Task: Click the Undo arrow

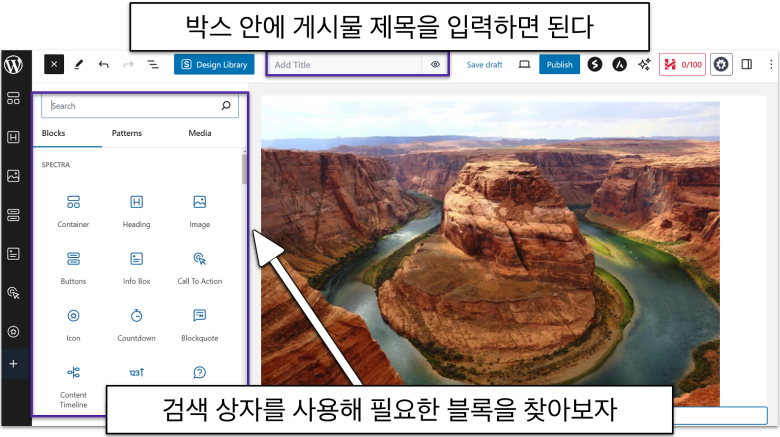Action: pyautogui.click(x=104, y=65)
